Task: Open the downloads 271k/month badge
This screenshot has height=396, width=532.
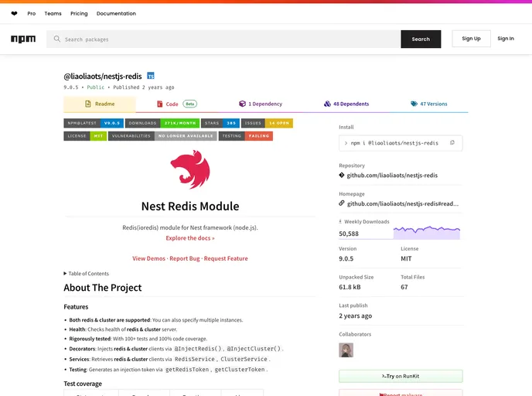Action: tap(162, 123)
